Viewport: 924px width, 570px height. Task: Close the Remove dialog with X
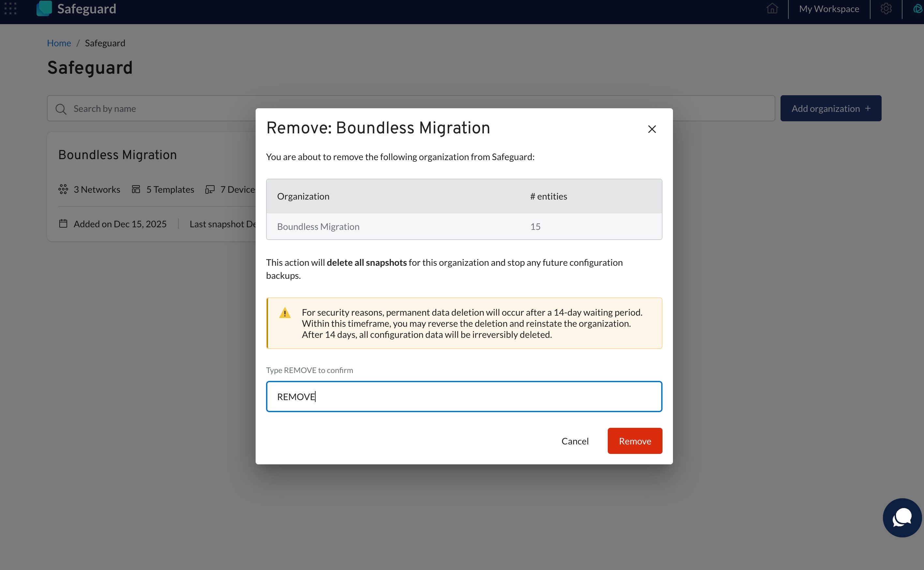point(652,129)
